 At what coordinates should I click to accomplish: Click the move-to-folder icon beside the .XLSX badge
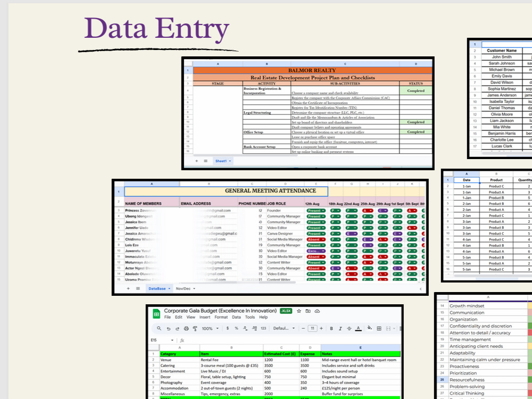pos(308,311)
